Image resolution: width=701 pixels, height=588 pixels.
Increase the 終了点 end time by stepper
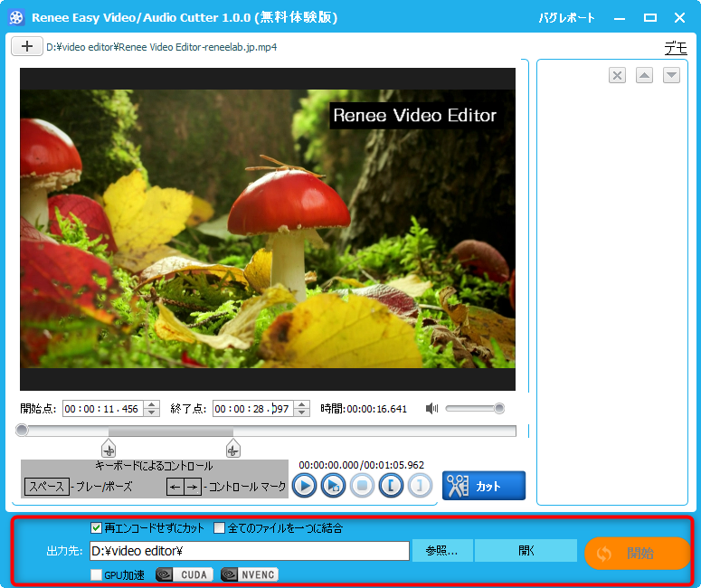point(302,404)
